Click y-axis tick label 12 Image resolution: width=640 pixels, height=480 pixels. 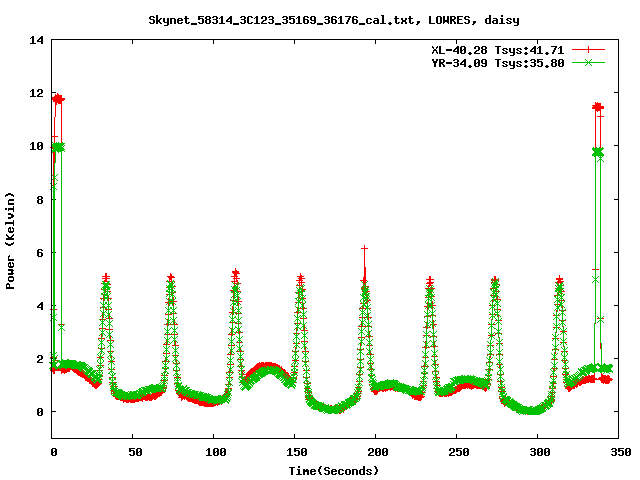[36, 93]
